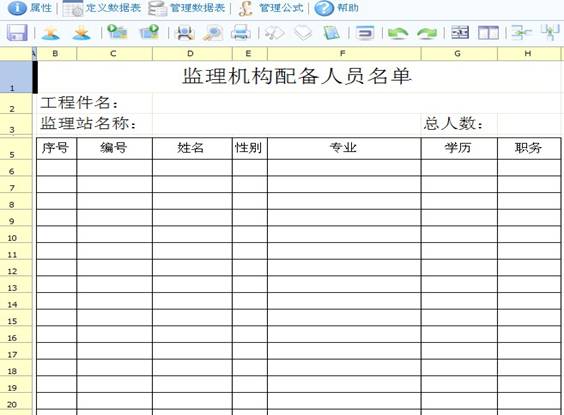Open 属性 properties menu
The image size is (564, 415).
[x=30, y=8]
